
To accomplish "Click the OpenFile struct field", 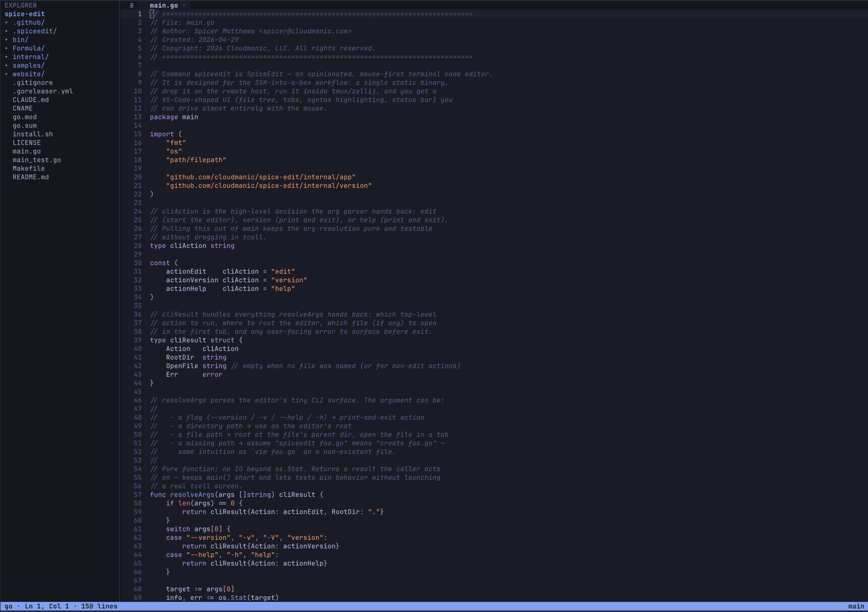I will [x=182, y=366].
